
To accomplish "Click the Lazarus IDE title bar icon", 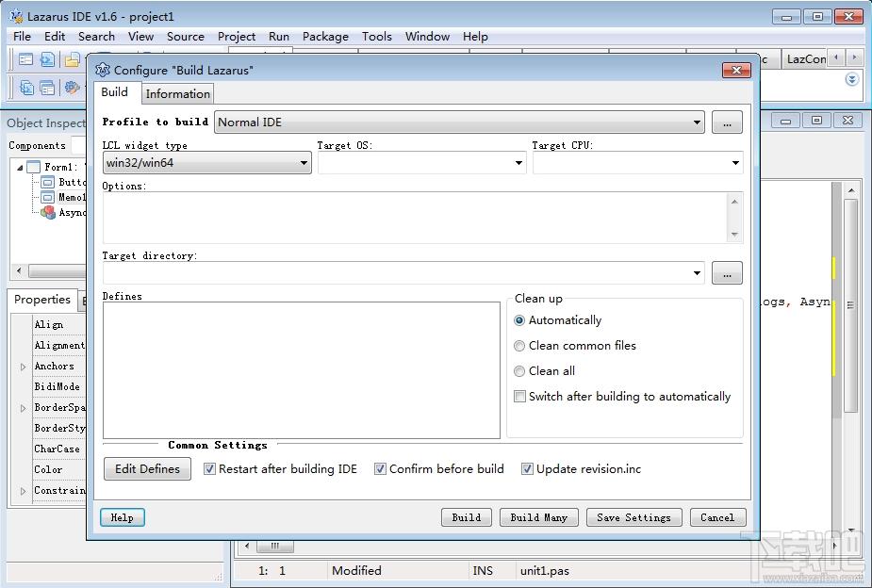I will 16,17.
